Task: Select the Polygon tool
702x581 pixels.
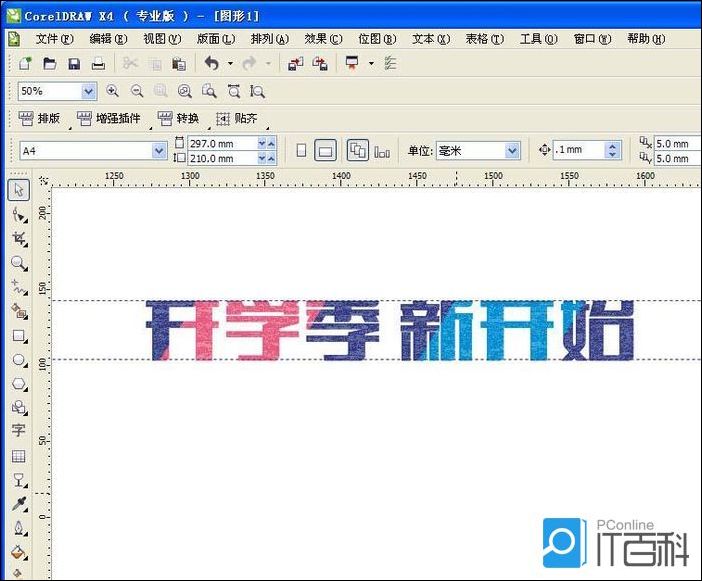Action: (x=18, y=384)
